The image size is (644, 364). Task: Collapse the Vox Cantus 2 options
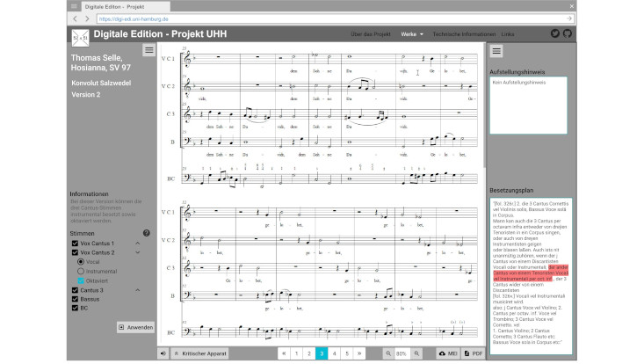point(138,252)
